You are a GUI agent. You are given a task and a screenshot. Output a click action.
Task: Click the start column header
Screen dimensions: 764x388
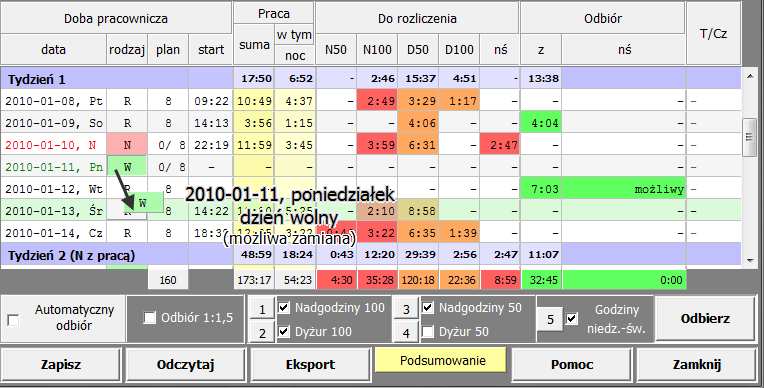(211, 49)
